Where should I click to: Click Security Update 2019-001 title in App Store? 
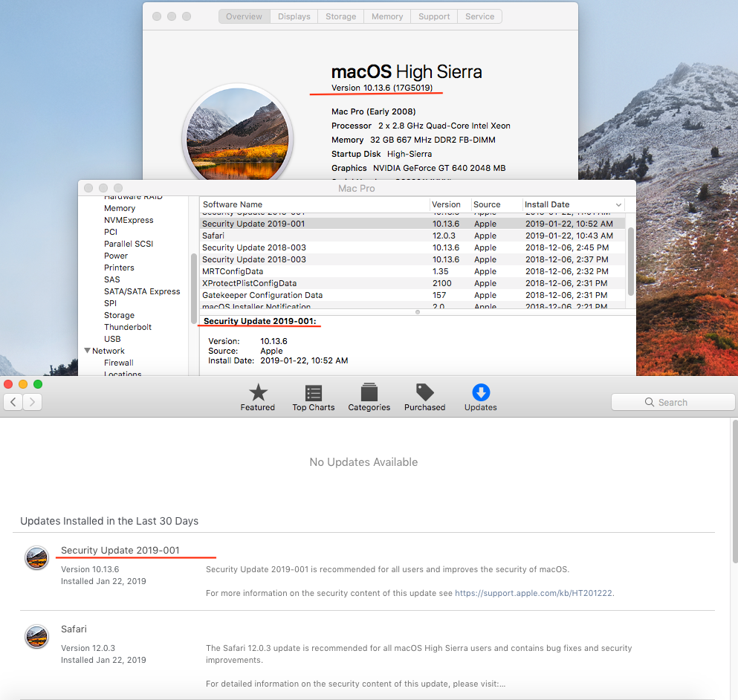pyautogui.click(x=120, y=551)
